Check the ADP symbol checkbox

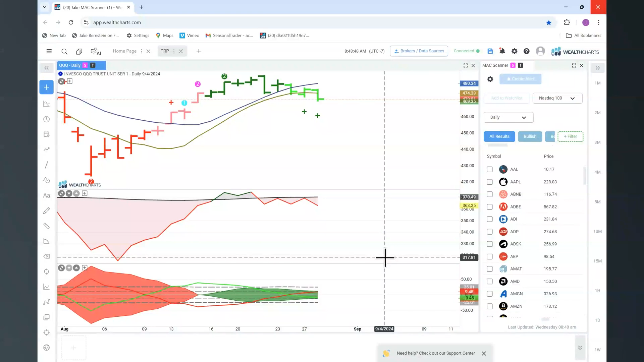(490, 232)
